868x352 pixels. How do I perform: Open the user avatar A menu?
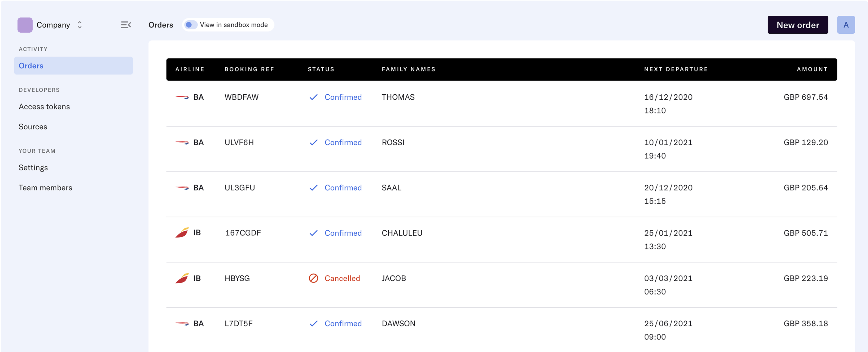pyautogui.click(x=846, y=25)
